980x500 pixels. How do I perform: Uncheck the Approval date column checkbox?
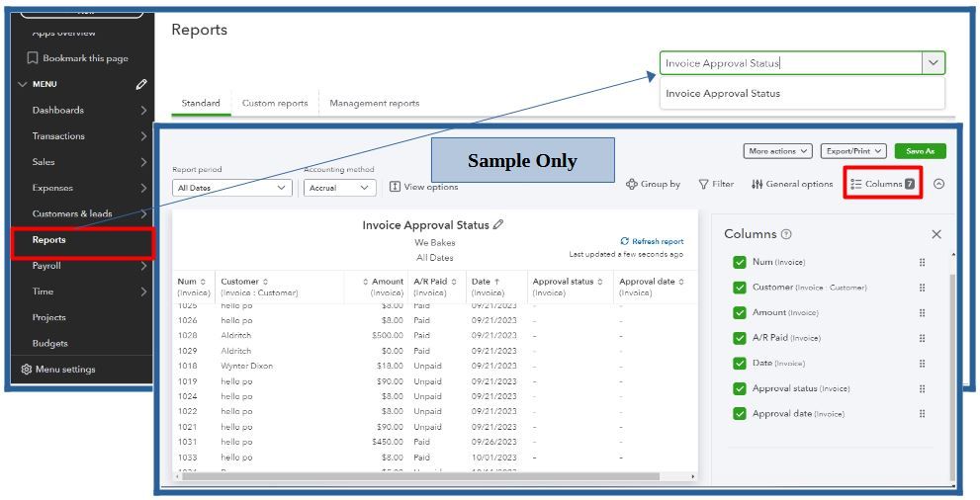(740, 414)
